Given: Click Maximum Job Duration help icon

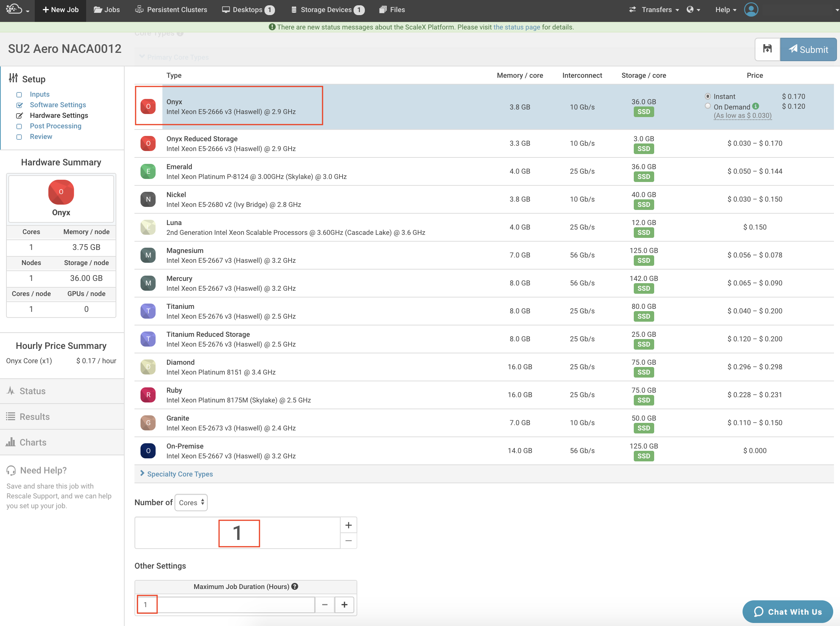Looking at the screenshot, I should pyautogui.click(x=295, y=586).
